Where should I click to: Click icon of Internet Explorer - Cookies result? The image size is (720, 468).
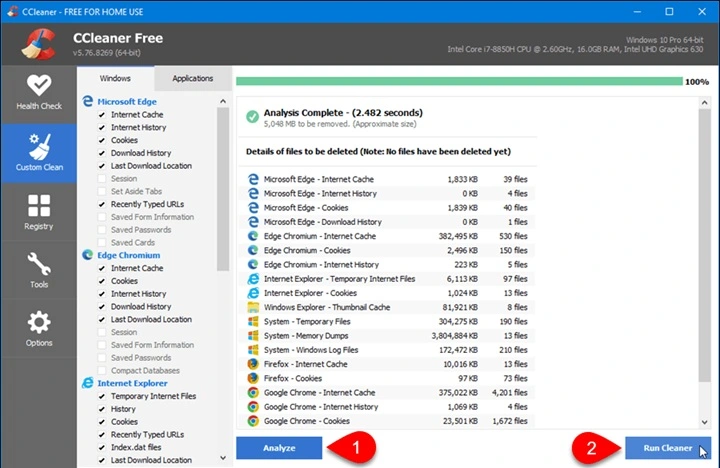(x=253, y=293)
